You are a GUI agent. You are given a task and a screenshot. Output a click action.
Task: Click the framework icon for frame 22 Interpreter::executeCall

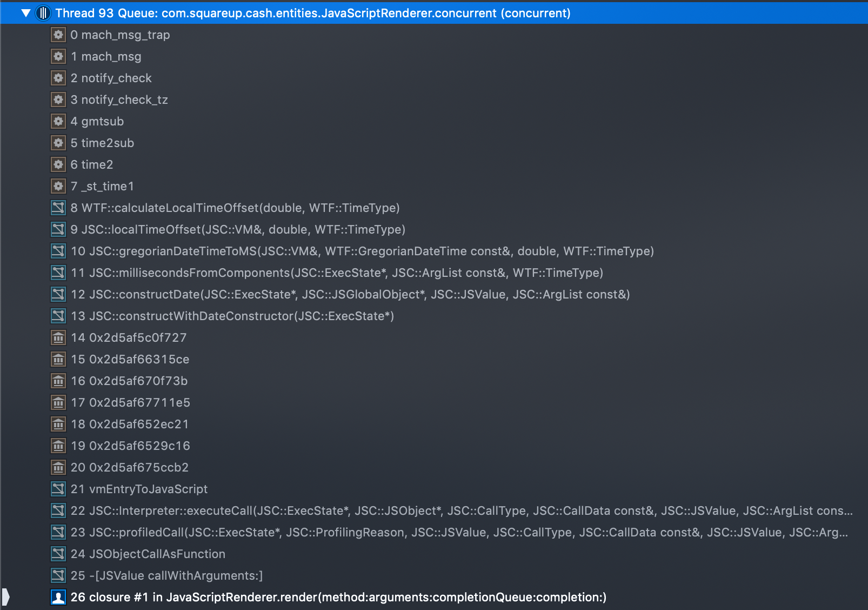(58, 510)
